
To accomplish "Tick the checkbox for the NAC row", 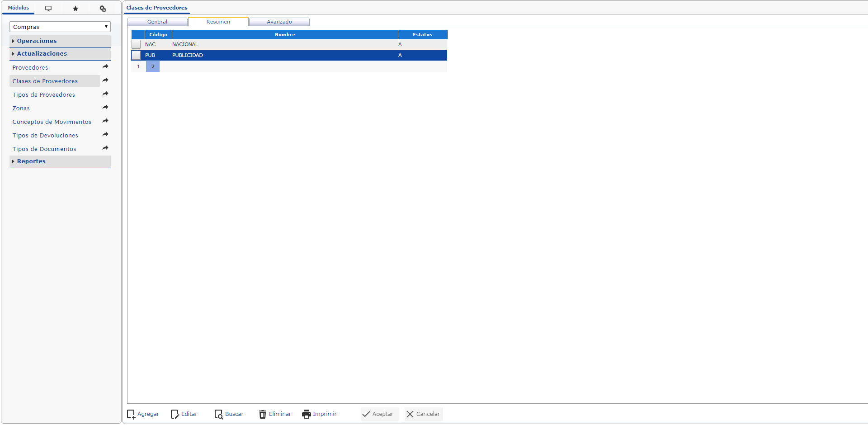I will click(x=136, y=44).
